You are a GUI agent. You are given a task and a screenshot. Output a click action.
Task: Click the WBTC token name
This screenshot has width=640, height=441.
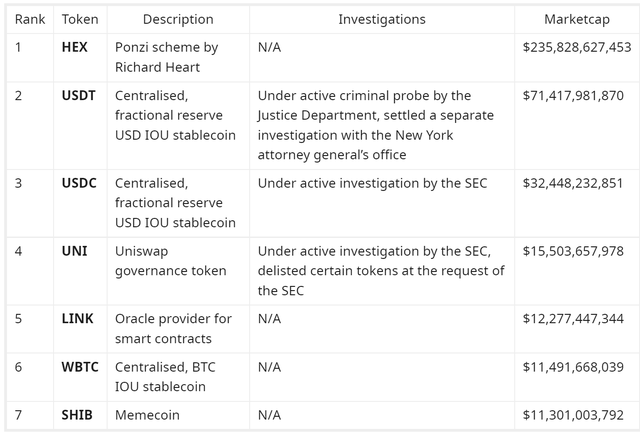tap(80, 367)
